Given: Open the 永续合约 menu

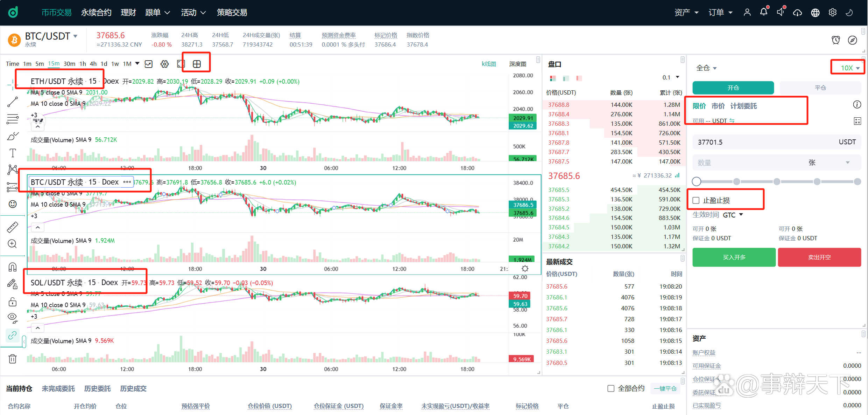Looking at the screenshot, I should click(x=96, y=13).
